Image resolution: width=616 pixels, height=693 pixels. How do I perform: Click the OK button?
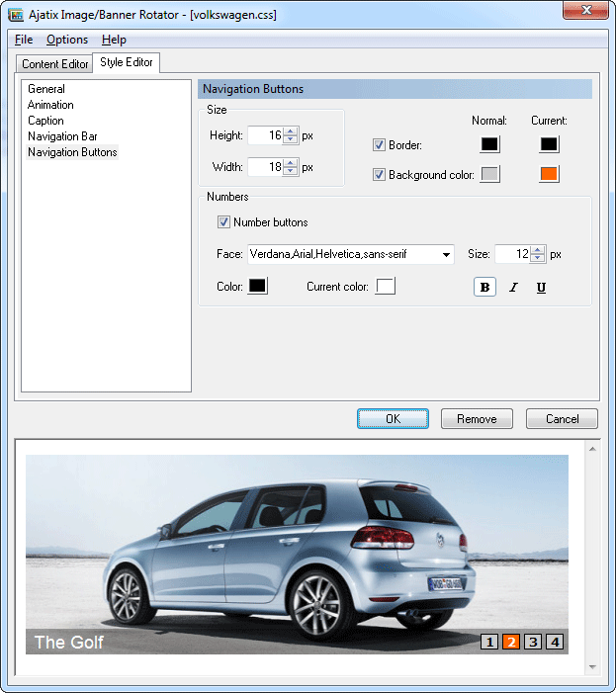393,418
